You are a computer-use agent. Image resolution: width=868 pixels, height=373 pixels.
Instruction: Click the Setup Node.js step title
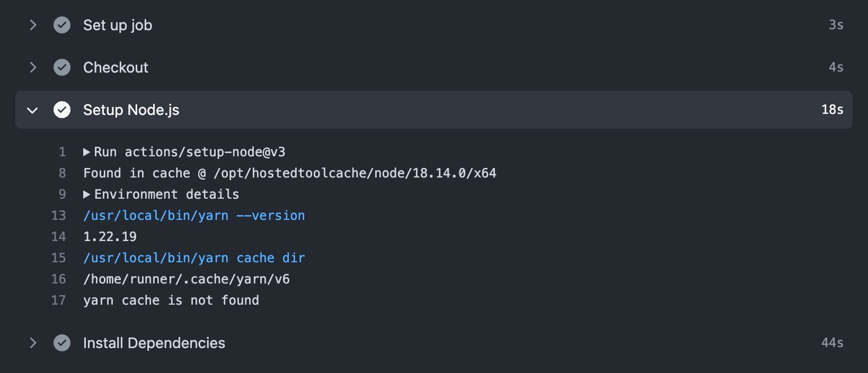pos(131,110)
